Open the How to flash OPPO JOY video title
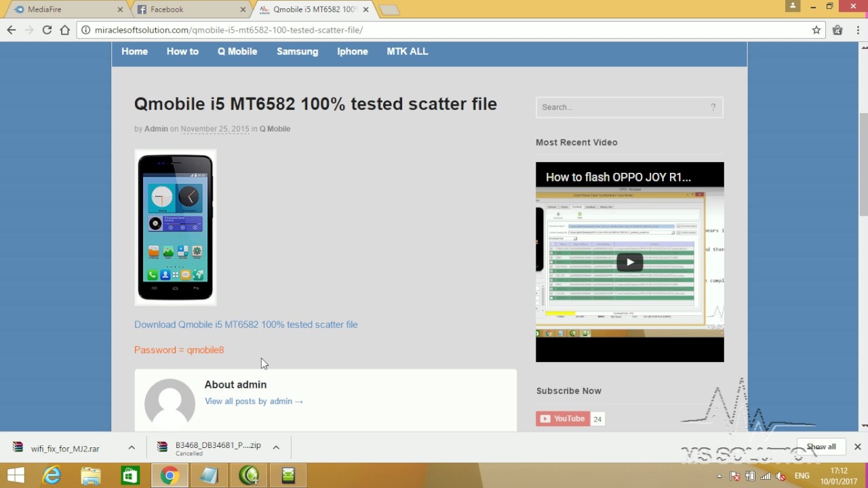868x488 pixels. [618, 177]
